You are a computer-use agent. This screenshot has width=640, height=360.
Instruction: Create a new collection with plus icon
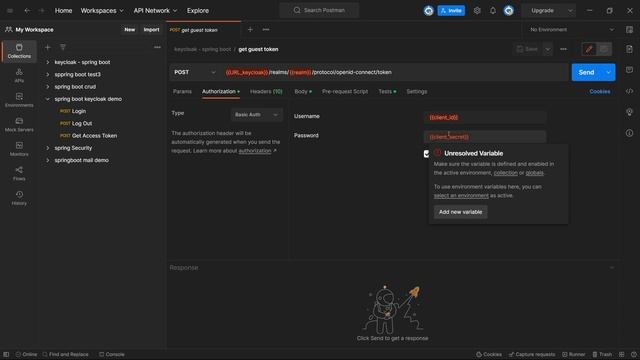[x=48, y=47]
